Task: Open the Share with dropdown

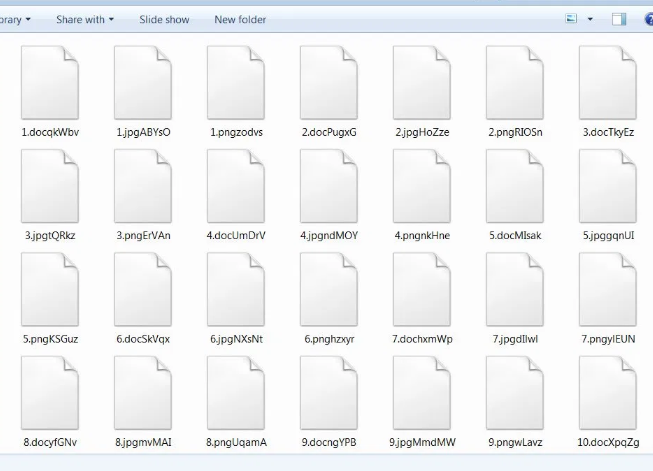Action: point(84,19)
